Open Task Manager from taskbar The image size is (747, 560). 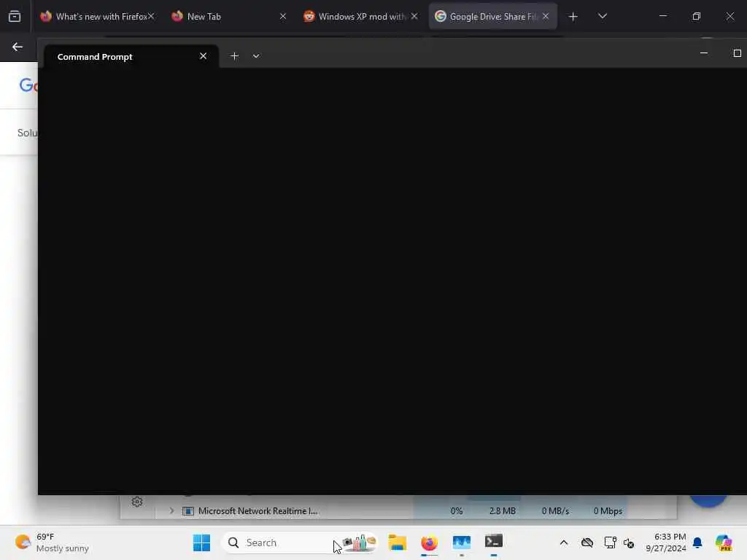(461, 542)
